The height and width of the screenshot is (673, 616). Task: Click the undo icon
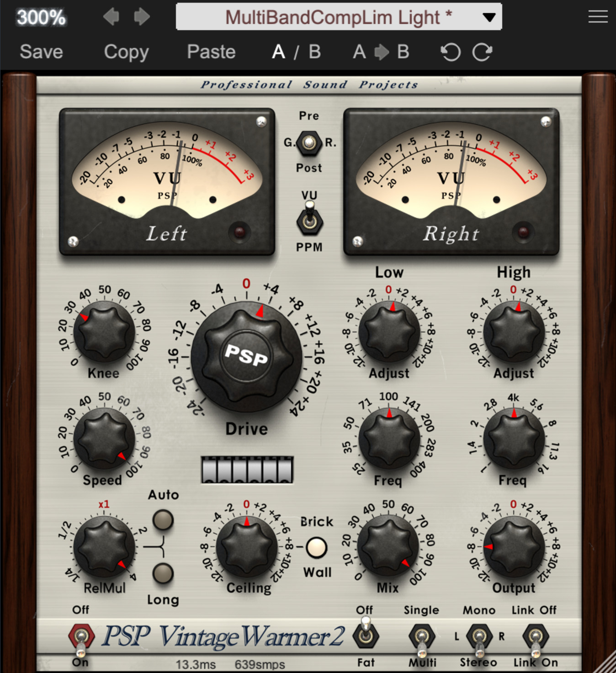tap(450, 52)
